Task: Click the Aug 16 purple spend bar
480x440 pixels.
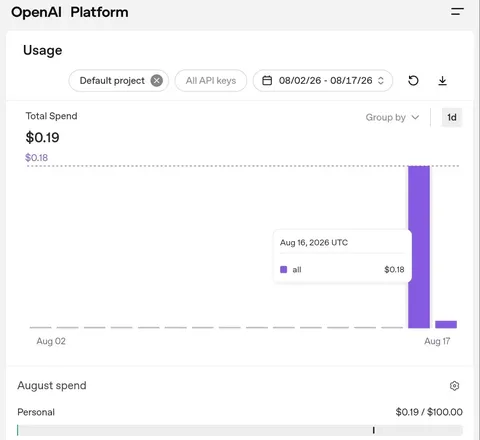Action: click(x=419, y=247)
